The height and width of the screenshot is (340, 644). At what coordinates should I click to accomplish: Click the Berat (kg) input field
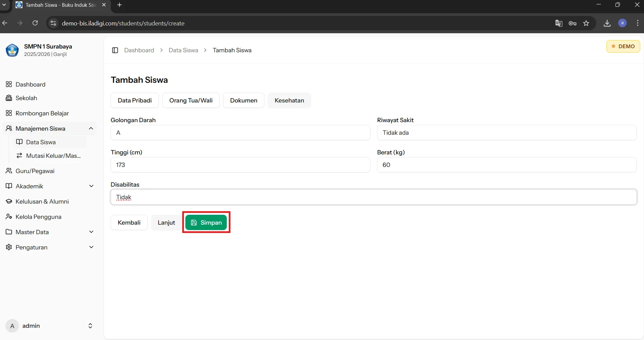(x=507, y=165)
